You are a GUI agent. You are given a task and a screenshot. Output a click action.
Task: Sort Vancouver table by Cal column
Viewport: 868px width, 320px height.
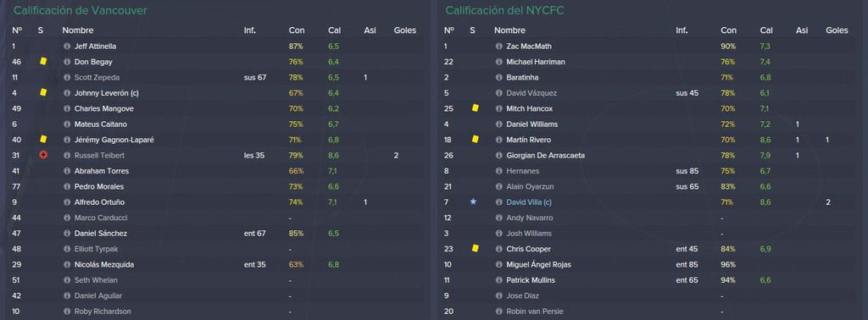point(334,30)
